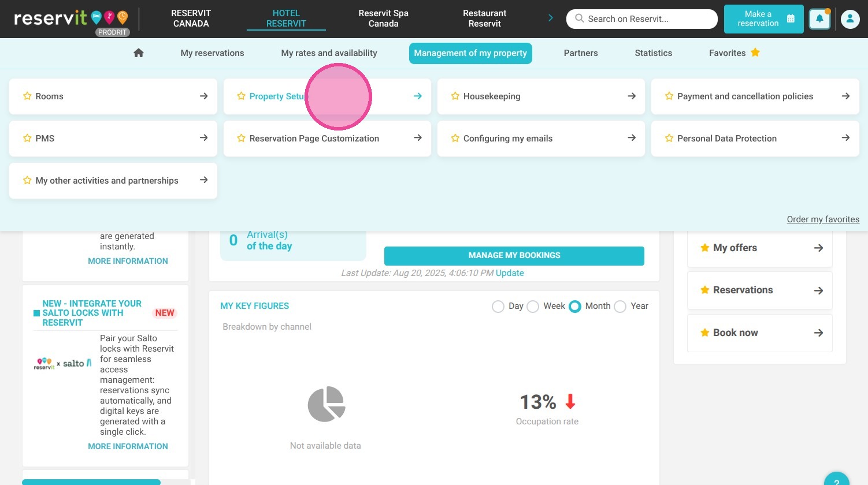Viewport: 868px width, 485px height.
Task: Open the Statistics menu
Action: pyautogui.click(x=654, y=53)
